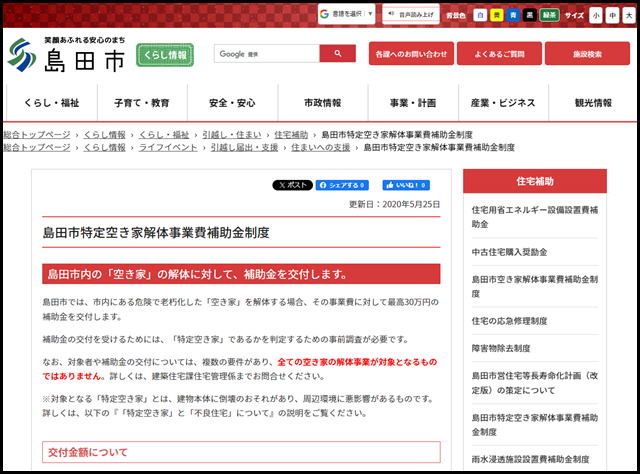Click the くらし情報 green badge
640x474 pixels.
click(x=165, y=56)
